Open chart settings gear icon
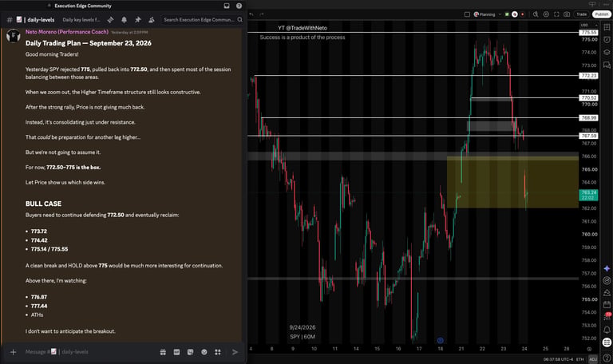This screenshot has width=613, height=364. [546, 14]
